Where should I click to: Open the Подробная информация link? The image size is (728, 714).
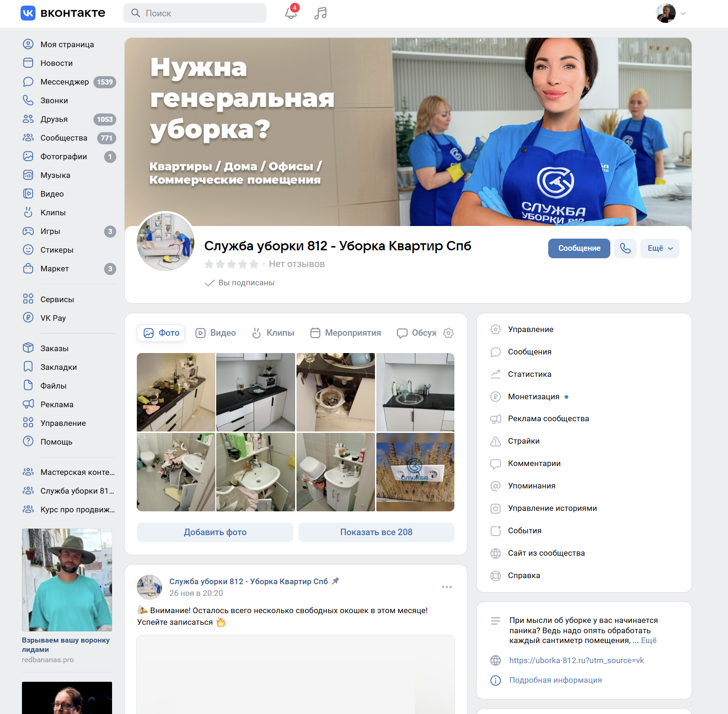(x=556, y=680)
